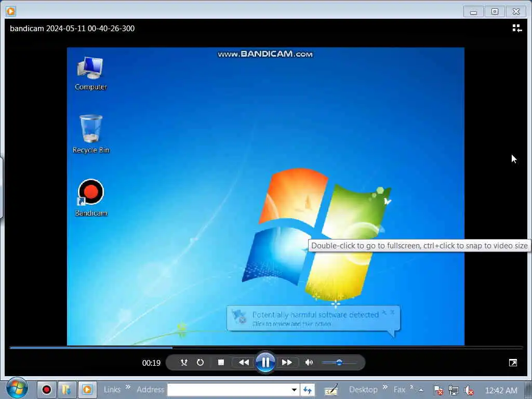
Task: Adjust the volume slider knob
Action: pyautogui.click(x=339, y=362)
